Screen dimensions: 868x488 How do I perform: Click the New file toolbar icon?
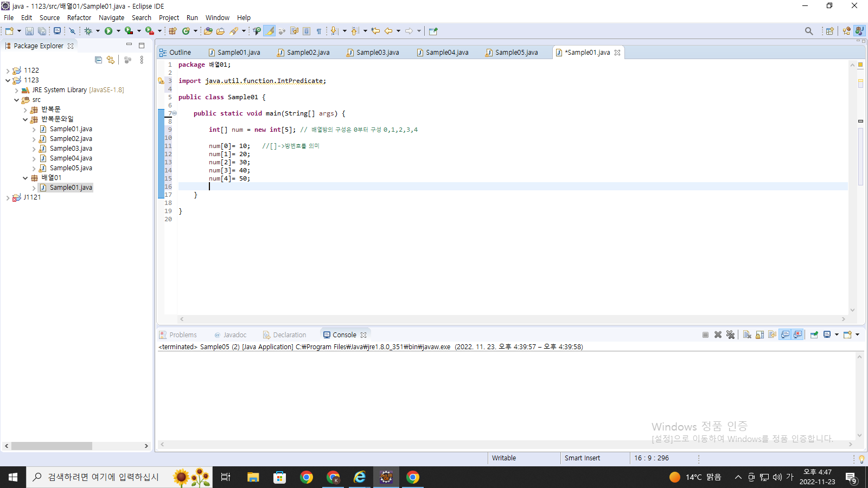9,31
